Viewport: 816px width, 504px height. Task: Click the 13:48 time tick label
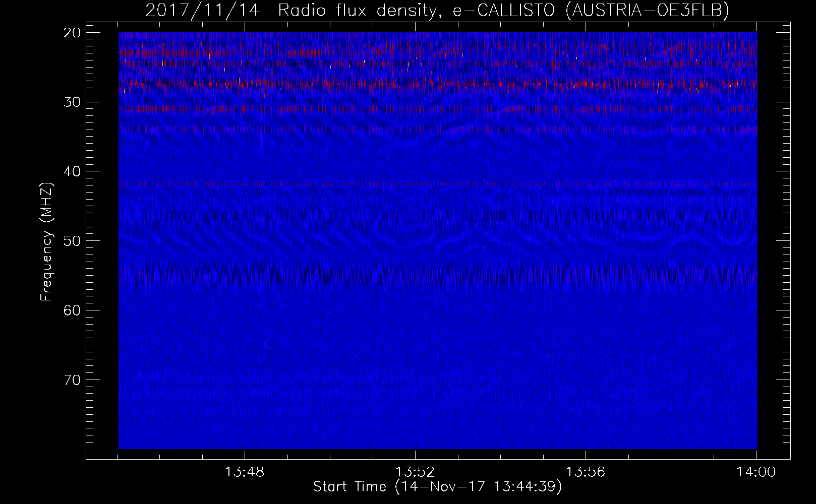[x=245, y=472]
